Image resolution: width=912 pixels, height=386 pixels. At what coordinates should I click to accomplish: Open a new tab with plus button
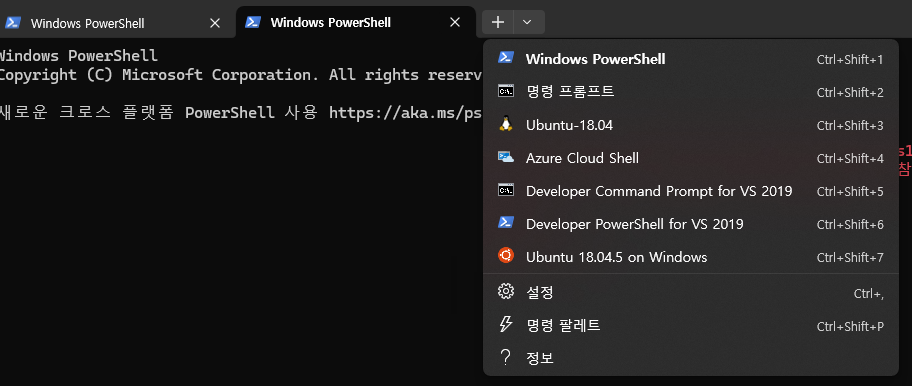(x=498, y=22)
